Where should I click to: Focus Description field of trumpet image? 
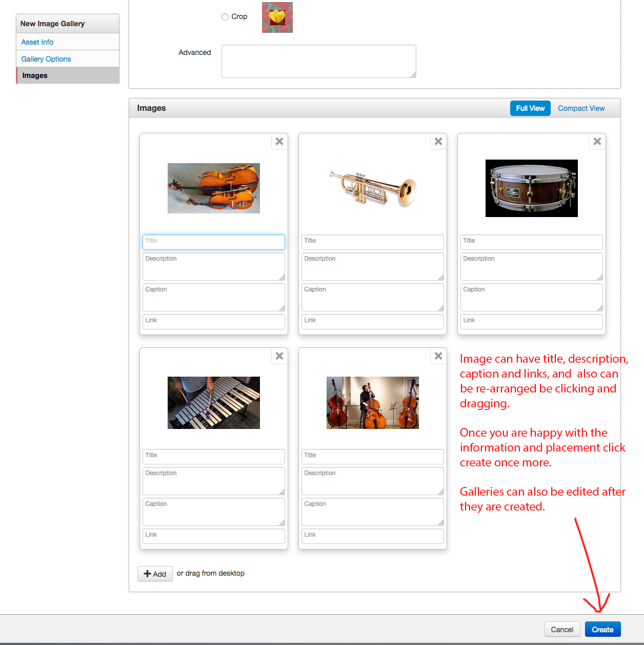point(373,266)
